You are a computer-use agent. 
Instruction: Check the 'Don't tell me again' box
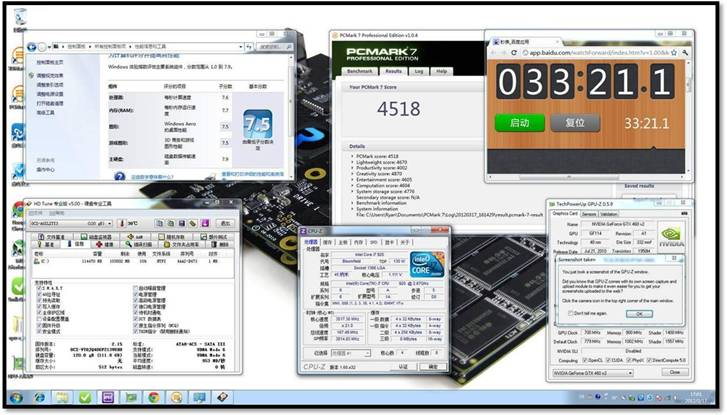[571, 313]
